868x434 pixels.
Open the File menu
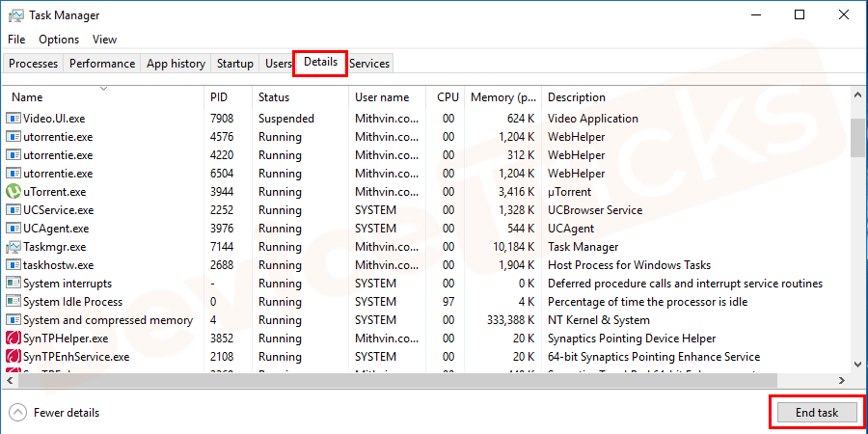(x=16, y=40)
